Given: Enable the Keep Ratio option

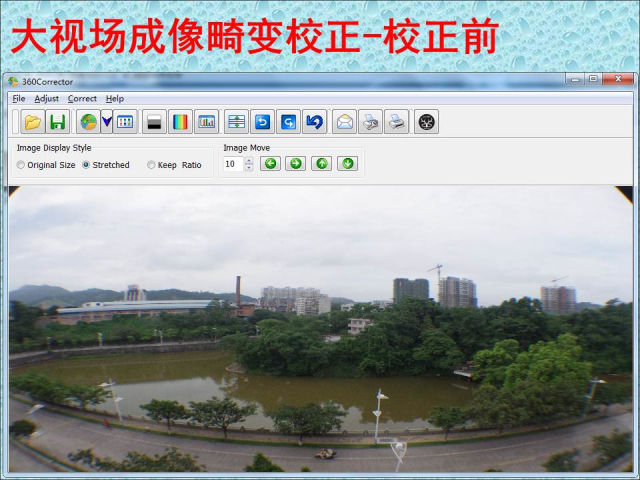Looking at the screenshot, I should click(151, 165).
